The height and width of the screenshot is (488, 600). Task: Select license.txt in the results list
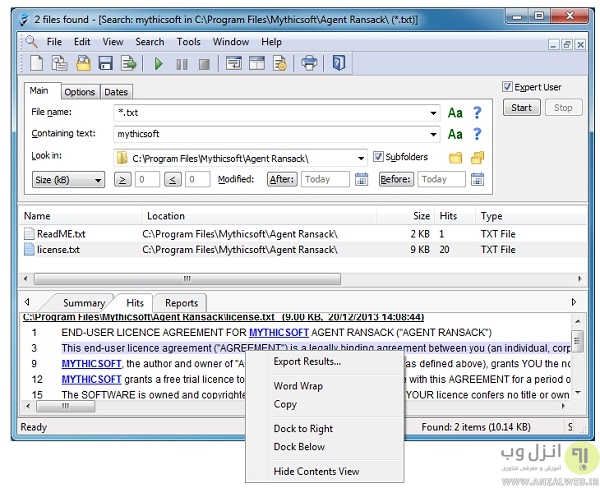pos(60,249)
